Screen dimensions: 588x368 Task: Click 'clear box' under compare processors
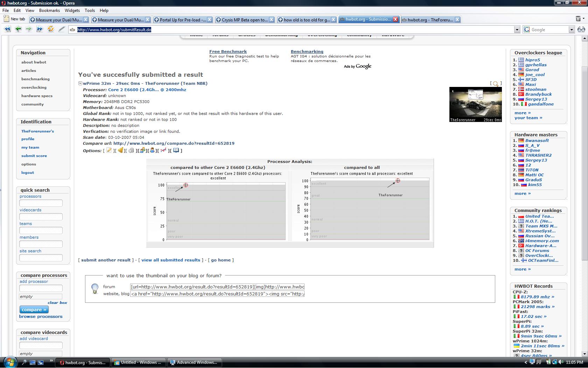(57, 302)
